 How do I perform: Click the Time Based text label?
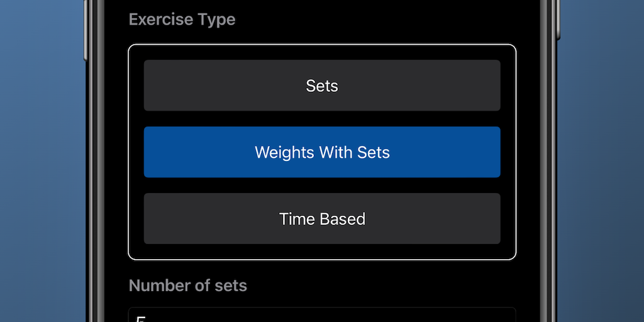pos(322,219)
